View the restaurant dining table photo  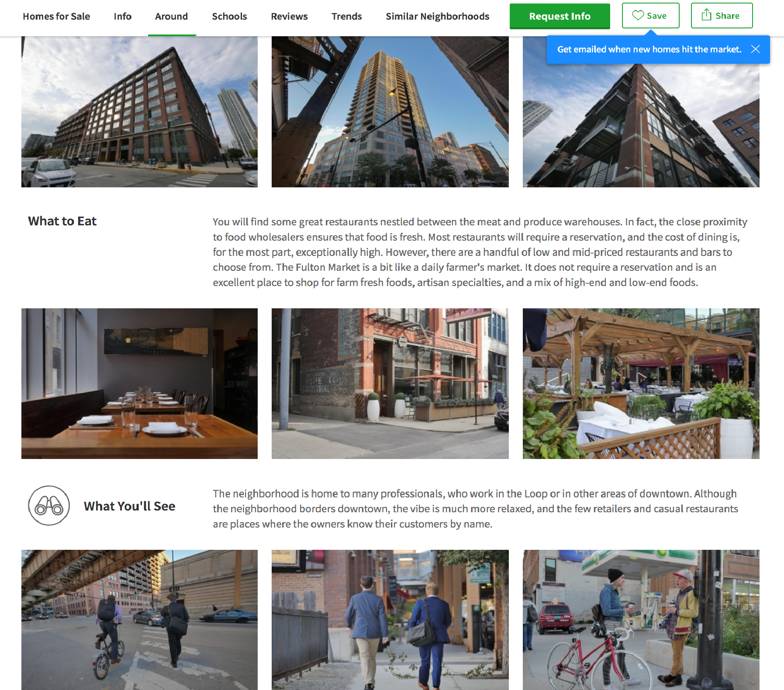(139, 383)
